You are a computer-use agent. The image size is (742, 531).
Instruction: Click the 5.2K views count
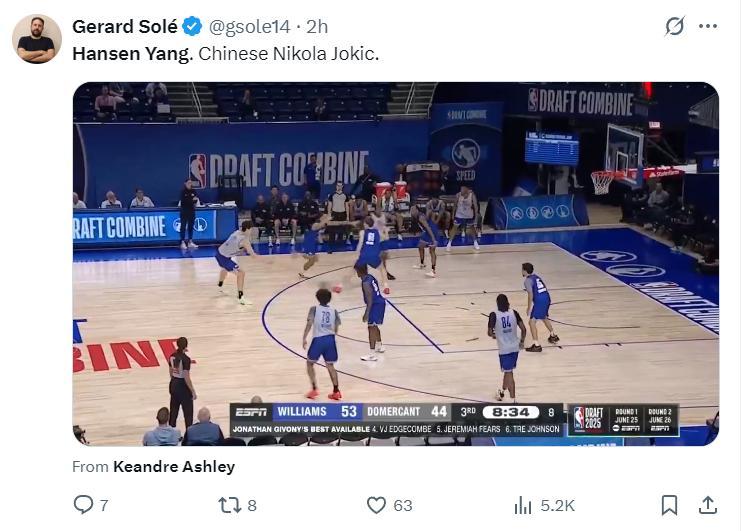557,505
